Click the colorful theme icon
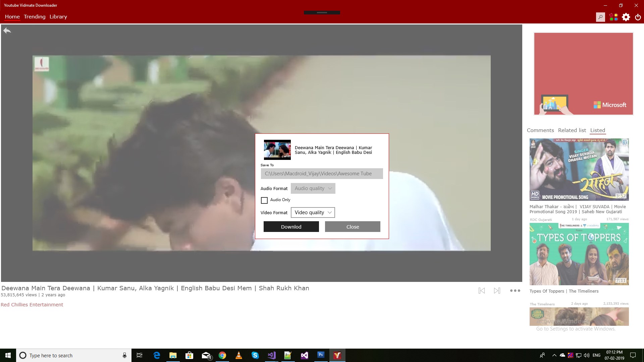The width and height of the screenshot is (644, 362). point(613,17)
